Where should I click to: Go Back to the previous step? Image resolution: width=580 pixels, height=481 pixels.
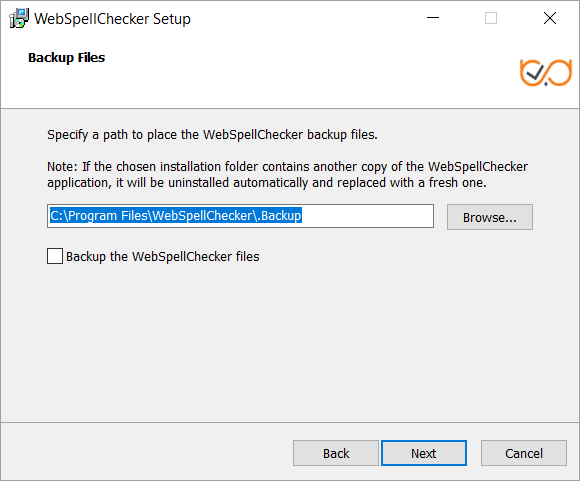336,453
